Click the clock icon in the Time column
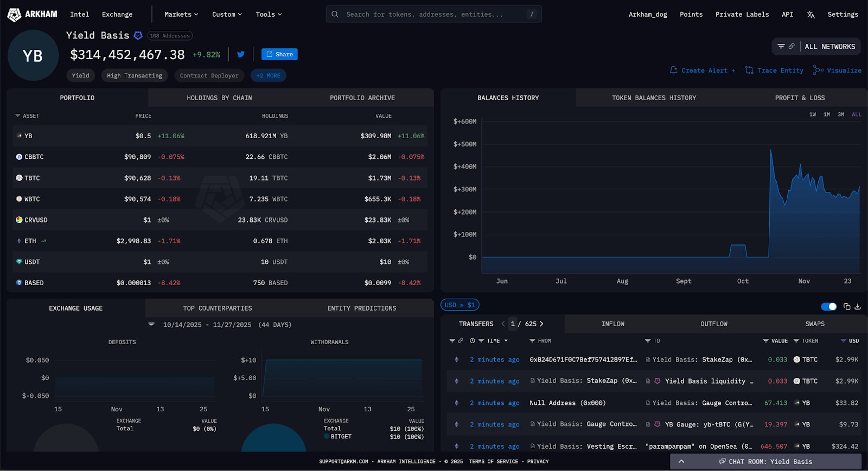The height and width of the screenshot is (471, 868). pos(472,341)
